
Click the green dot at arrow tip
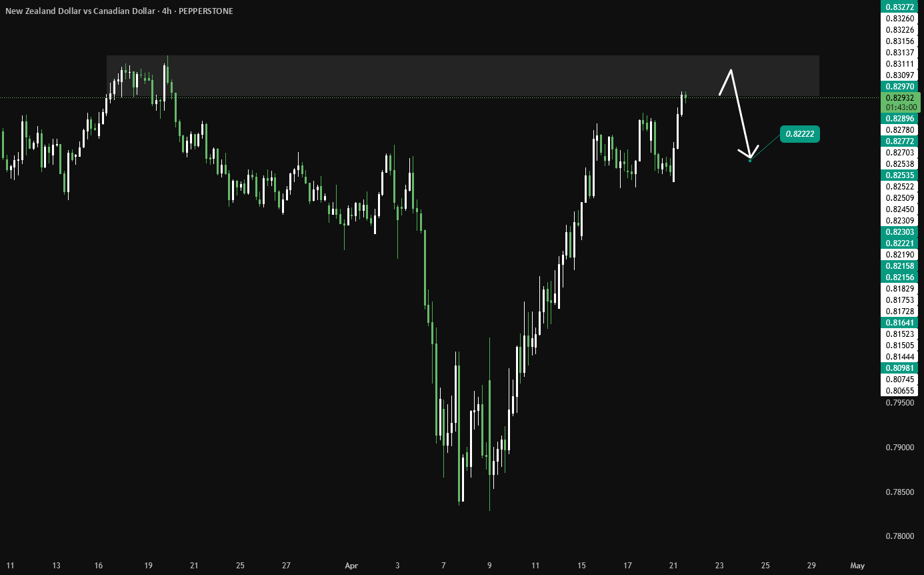pos(751,160)
